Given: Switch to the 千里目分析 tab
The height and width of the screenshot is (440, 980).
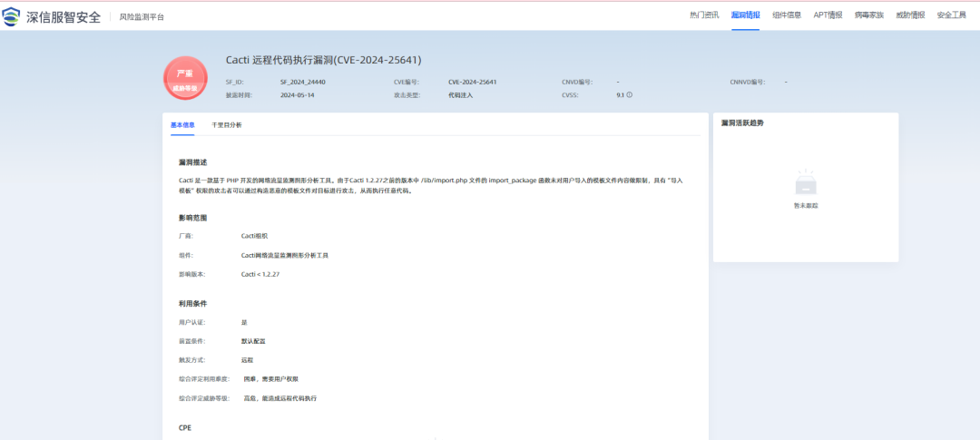Looking at the screenshot, I should [226, 125].
